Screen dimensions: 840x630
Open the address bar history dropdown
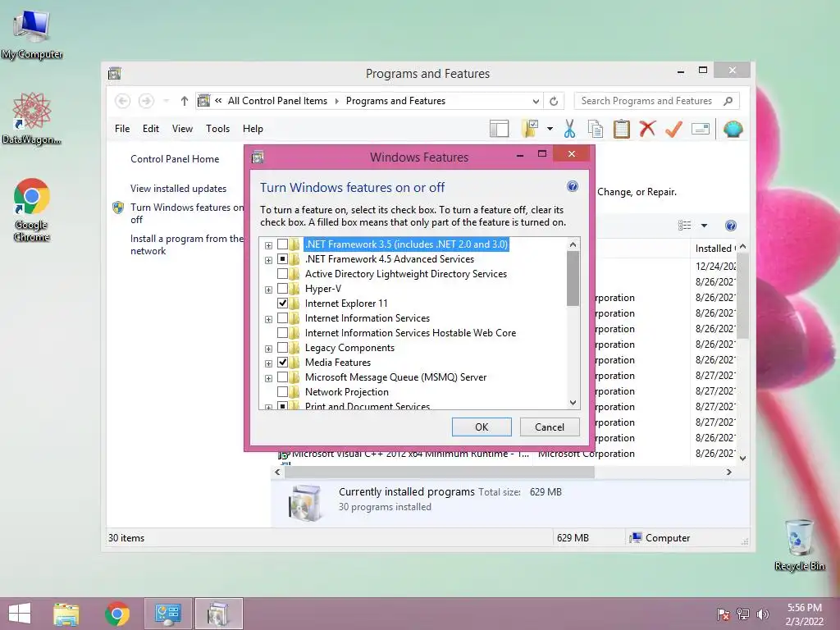click(x=535, y=101)
